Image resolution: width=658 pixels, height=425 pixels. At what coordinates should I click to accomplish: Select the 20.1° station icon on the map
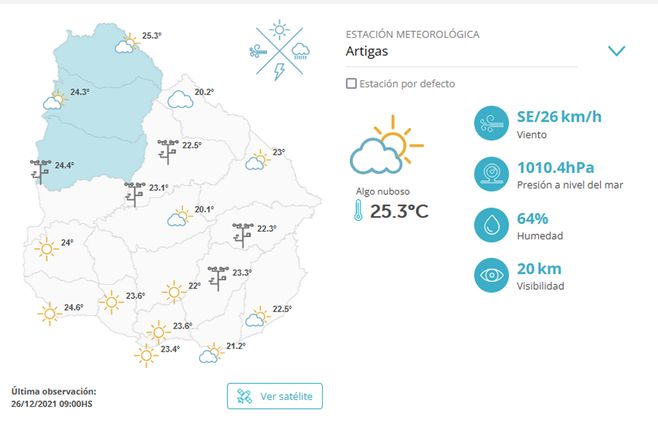(180, 216)
